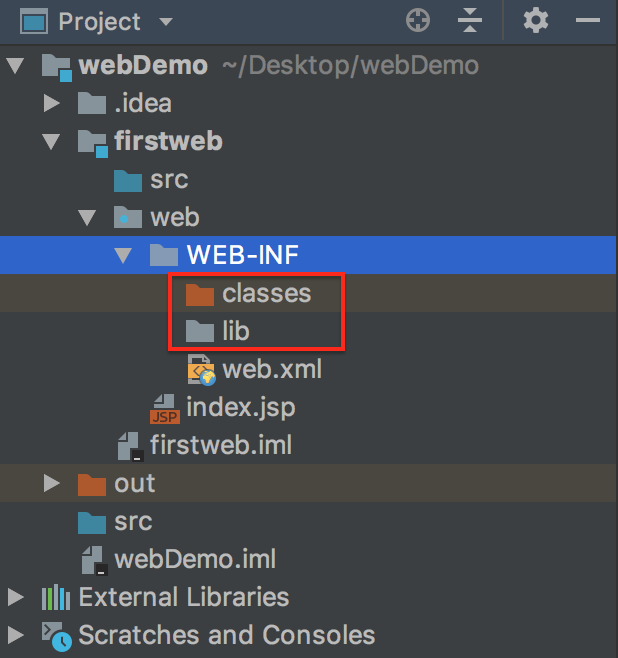Click the JSP icon beside index.jsp
The width and height of the screenshot is (618, 658).
tap(165, 408)
